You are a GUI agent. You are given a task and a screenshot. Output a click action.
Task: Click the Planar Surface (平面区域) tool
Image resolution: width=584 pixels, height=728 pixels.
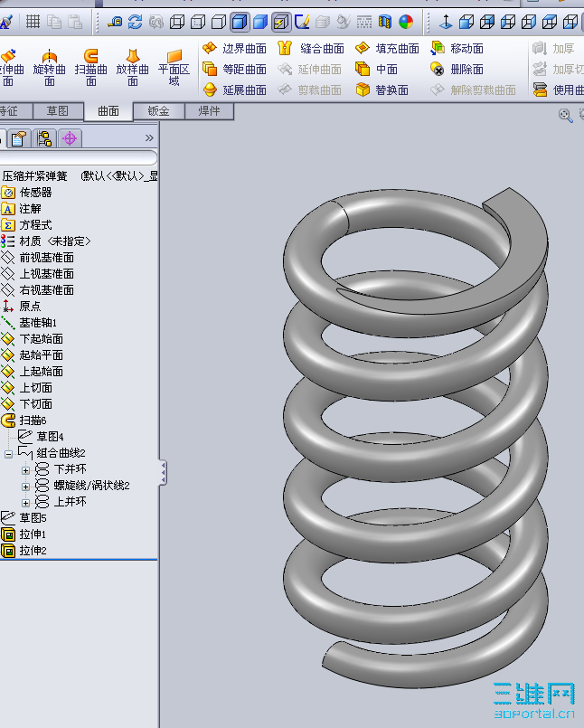point(174,68)
